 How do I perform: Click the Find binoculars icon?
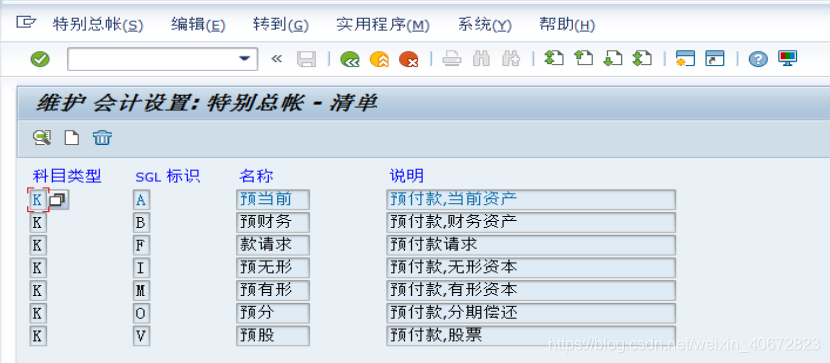point(481,59)
